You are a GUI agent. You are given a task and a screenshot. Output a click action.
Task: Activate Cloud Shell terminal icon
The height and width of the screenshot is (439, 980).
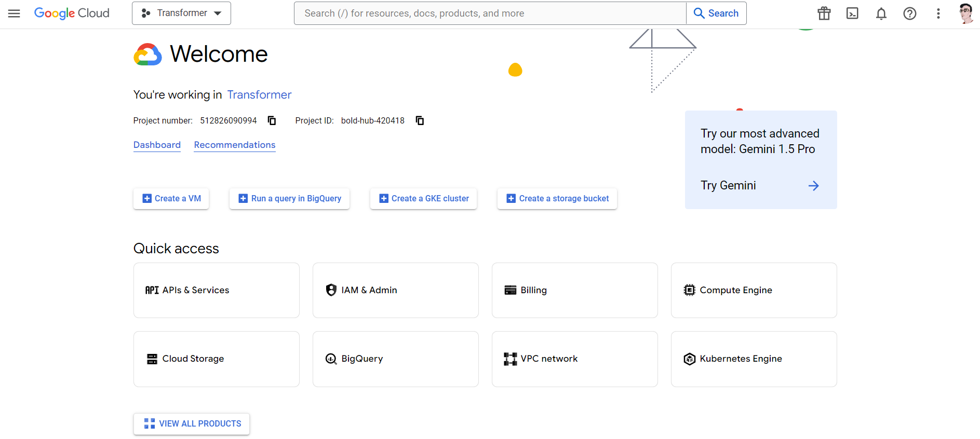(853, 13)
